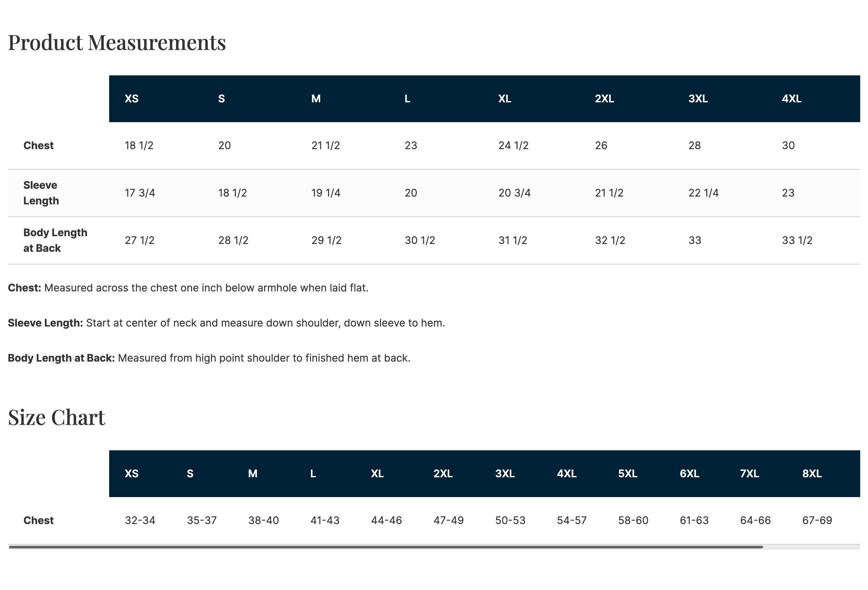Select the 5XL column header
The width and height of the screenshot is (868, 590).
click(x=628, y=474)
